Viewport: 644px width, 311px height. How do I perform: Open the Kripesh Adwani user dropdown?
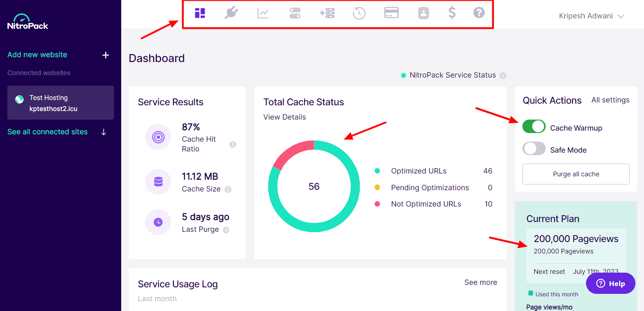click(591, 16)
